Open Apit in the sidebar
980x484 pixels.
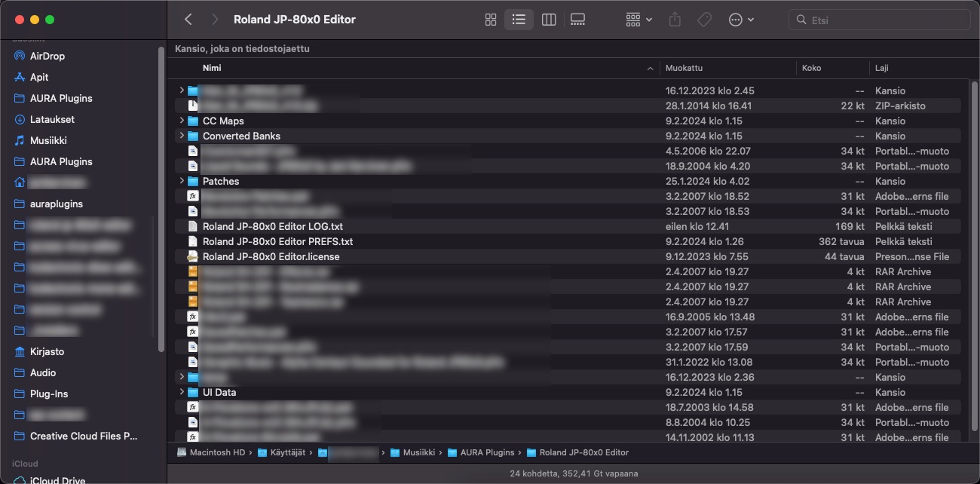point(39,77)
